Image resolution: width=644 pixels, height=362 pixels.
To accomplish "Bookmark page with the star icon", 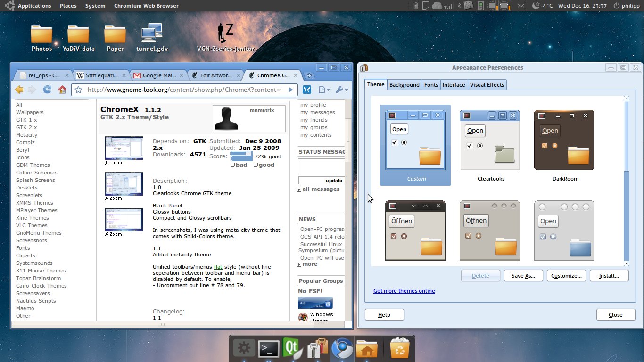I will pyautogui.click(x=79, y=90).
